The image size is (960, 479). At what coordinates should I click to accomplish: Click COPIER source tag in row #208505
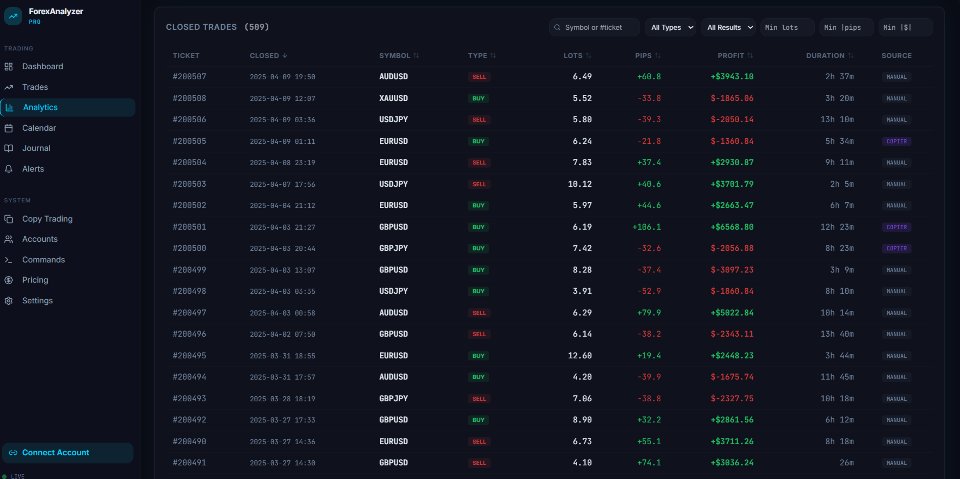point(896,141)
